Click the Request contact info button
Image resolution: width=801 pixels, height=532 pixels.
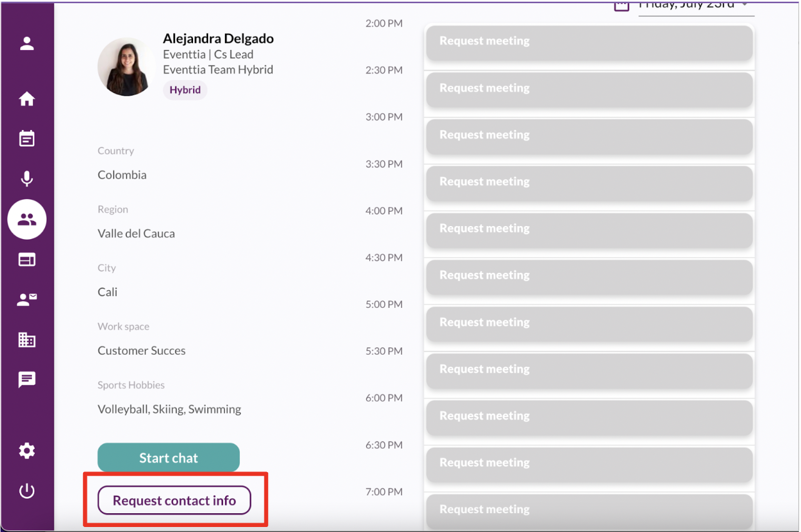[x=174, y=500]
